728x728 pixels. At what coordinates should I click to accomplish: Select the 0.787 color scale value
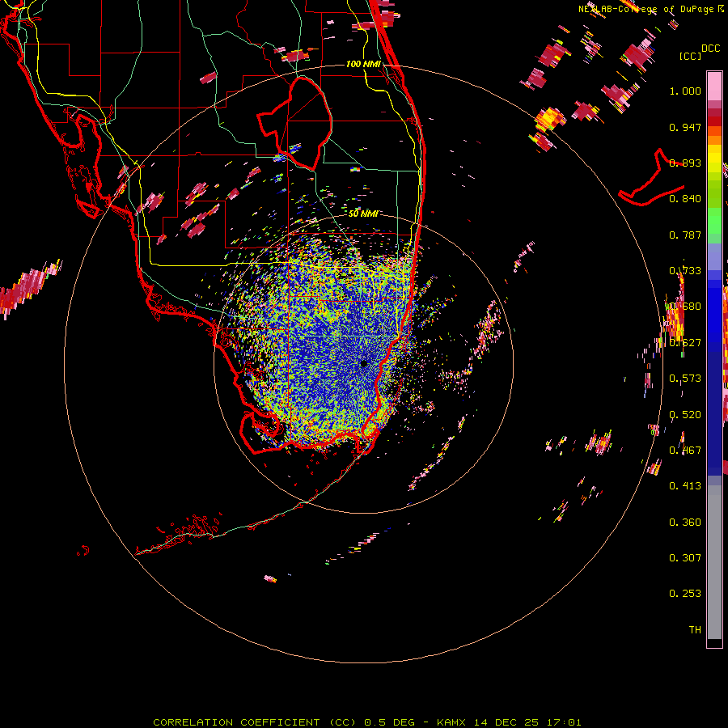[685, 235]
